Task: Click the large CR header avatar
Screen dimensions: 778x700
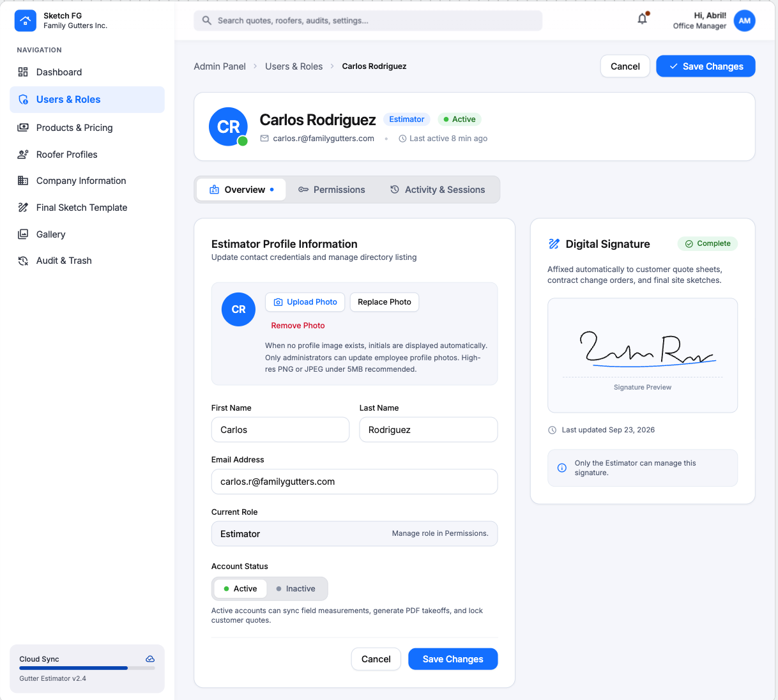Action: [228, 126]
